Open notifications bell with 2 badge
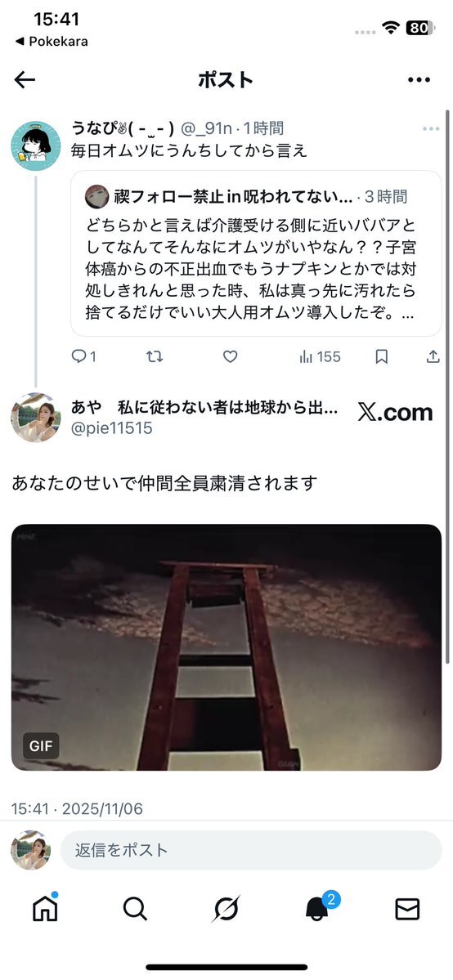The image size is (453, 980). tap(318, 907)
